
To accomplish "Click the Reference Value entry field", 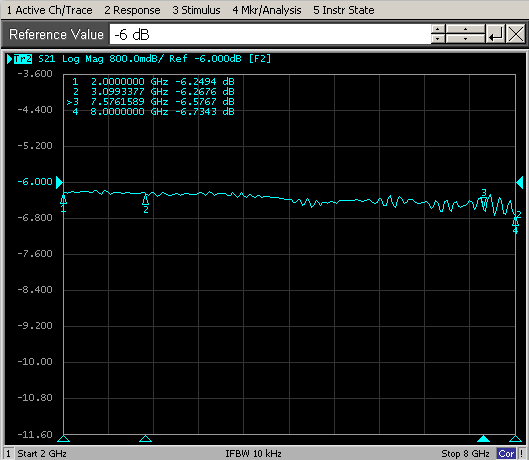I will point(270,34).
